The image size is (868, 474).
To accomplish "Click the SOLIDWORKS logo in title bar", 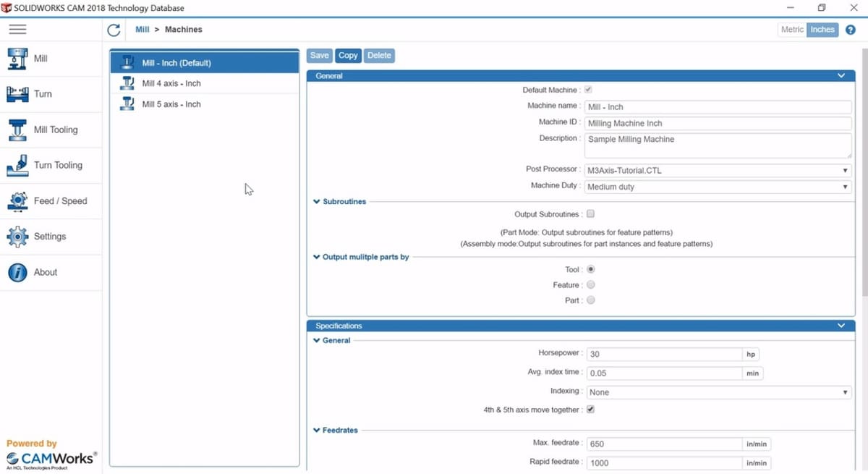I will (7, 8).
